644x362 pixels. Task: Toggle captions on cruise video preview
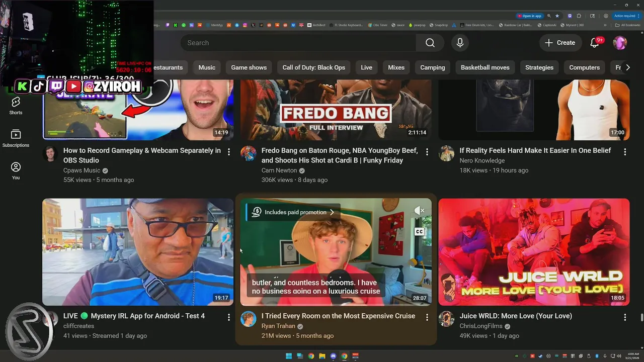[x=419, y=232]
